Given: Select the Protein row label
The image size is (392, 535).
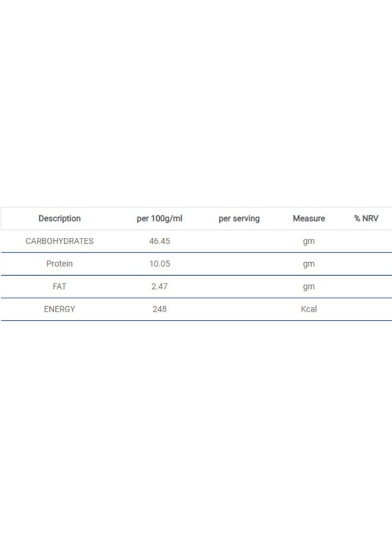Looking at the screenshot, I should [x=59, y=264].
